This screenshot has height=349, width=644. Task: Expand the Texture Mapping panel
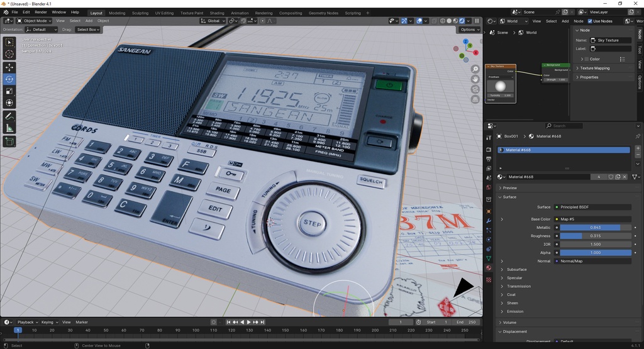[x=594, y=68]
